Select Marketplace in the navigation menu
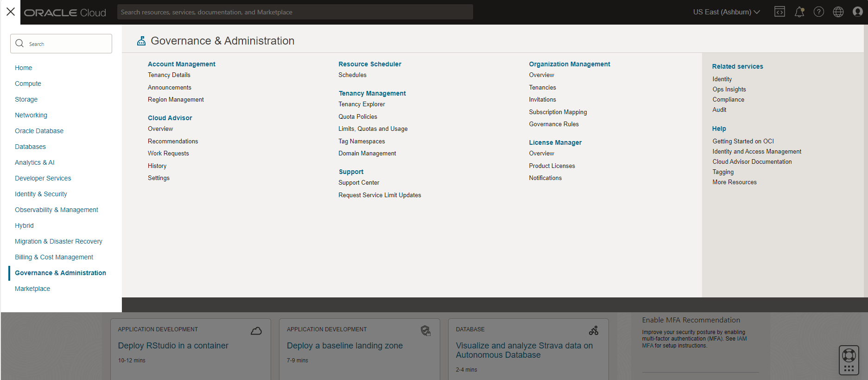This screenshot has height=380, width=868. pos(32,289)
